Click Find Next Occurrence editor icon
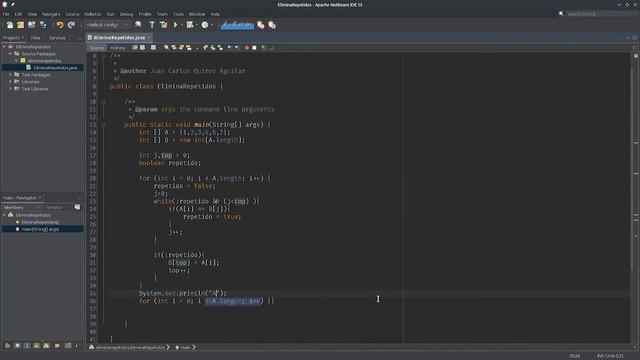 coord(181,48)
